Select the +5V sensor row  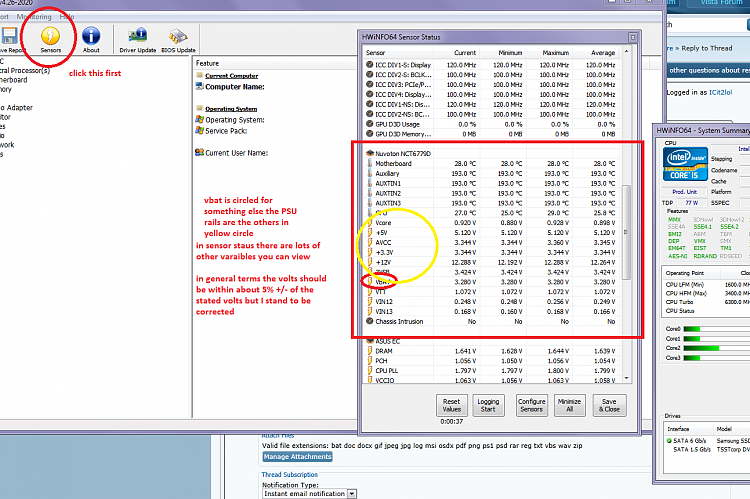coord(493,233)
